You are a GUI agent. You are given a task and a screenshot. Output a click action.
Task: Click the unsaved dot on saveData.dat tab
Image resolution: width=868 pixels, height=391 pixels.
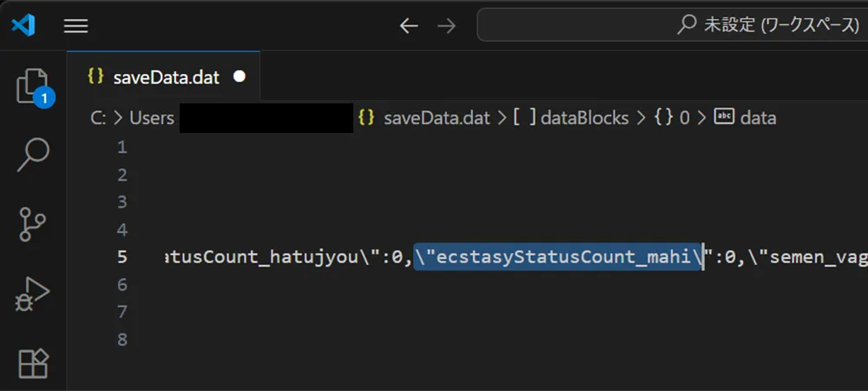(240, 76)
